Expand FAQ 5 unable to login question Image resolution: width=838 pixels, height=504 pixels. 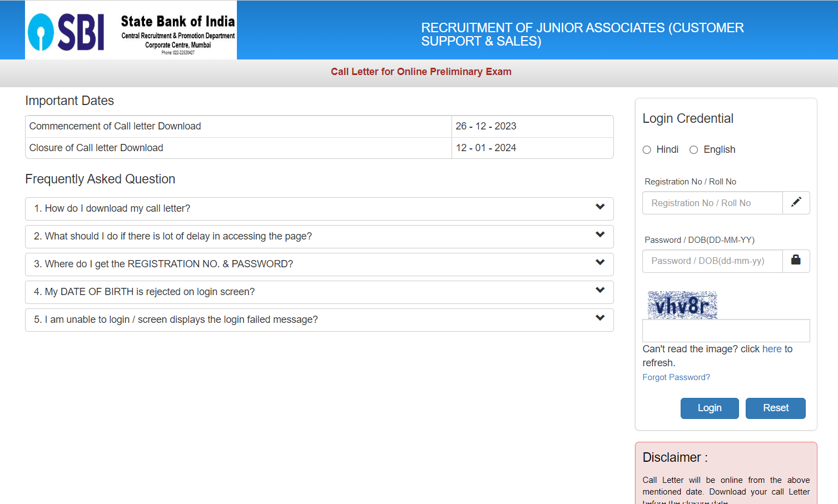[x=319, y=320]
